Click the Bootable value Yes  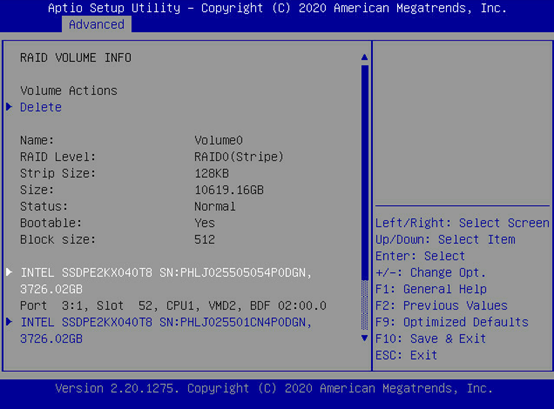[205, 223]
